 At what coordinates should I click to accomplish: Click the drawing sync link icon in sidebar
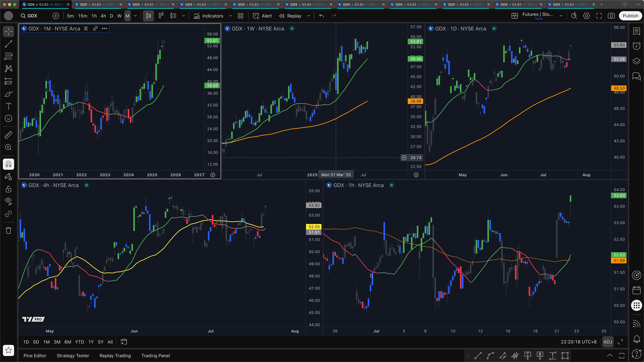9,214
